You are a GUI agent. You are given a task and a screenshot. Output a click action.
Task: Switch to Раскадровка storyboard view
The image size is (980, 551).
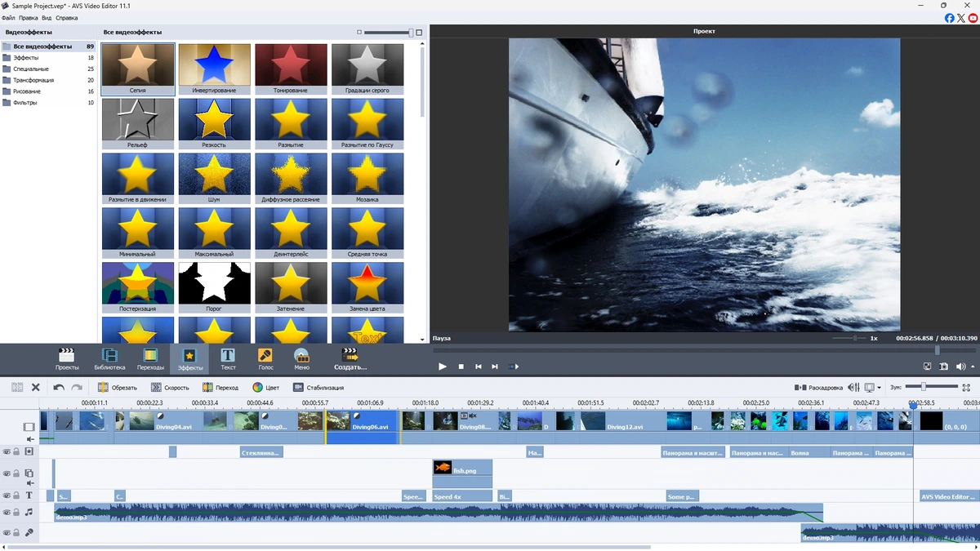pyautogui.click(x=818, y=388)
